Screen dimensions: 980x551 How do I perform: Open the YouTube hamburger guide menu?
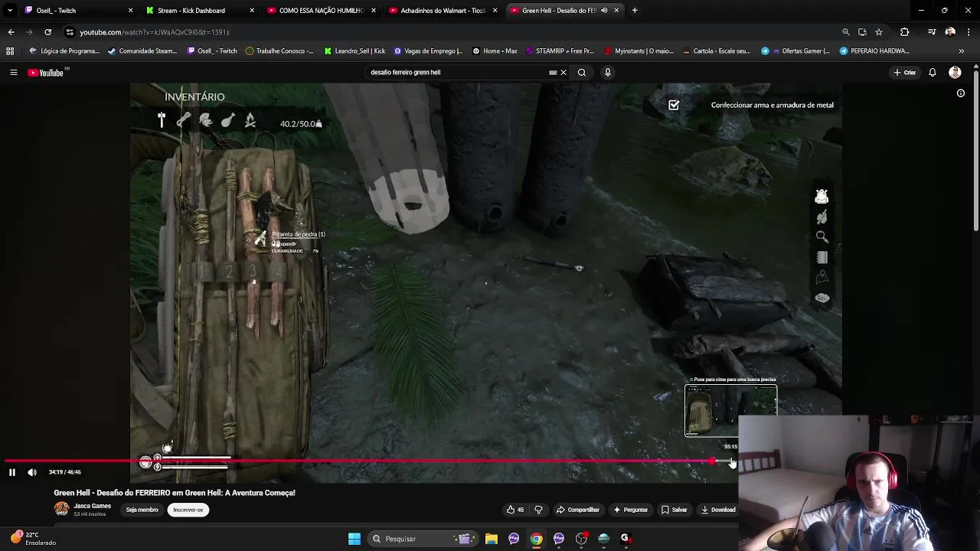click(13, 73)
